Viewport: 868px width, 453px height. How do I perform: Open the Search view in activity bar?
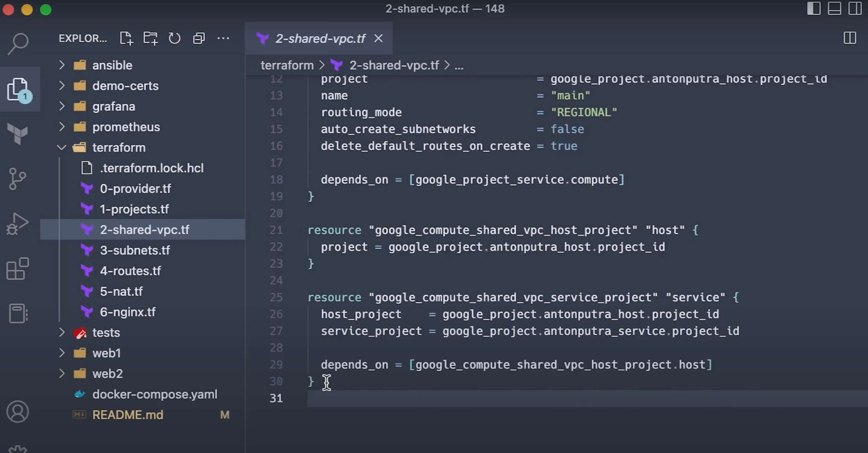[18, 43]
